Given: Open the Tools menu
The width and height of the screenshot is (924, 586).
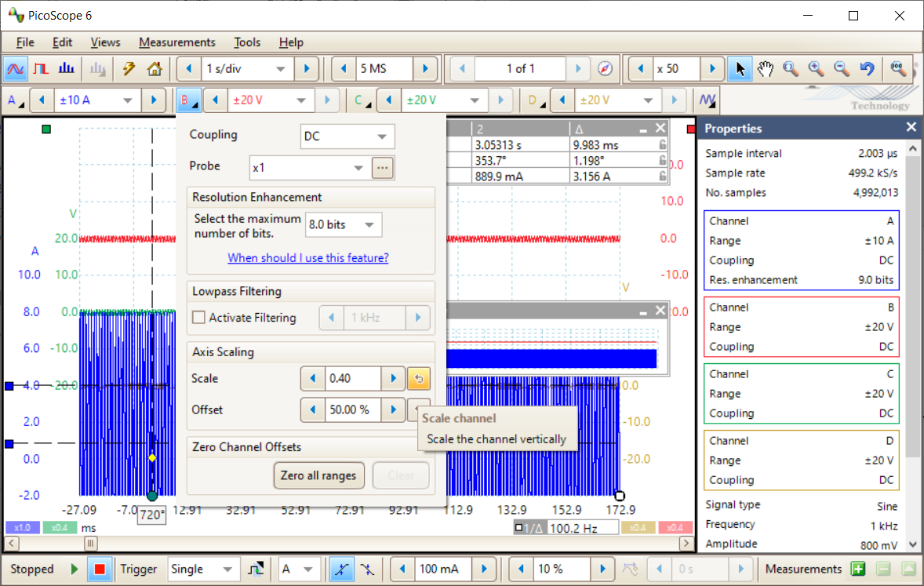Looking at the screenshot, I should tap(247, 42).
